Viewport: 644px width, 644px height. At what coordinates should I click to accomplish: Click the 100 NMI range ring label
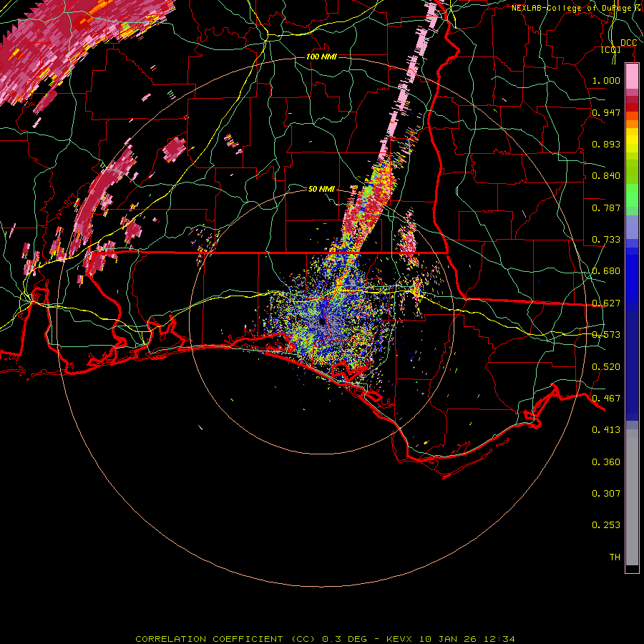tap(321, 57)
